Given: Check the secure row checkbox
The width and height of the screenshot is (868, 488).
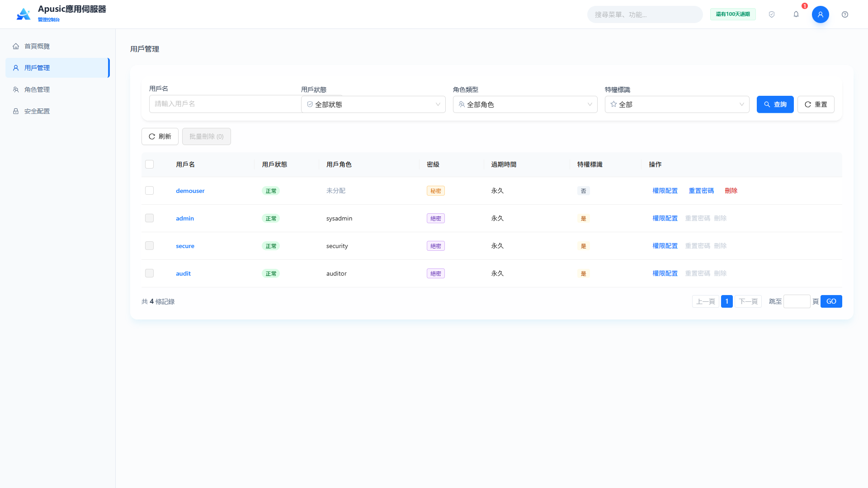Looking at the screenshot, I should [150, 246].
